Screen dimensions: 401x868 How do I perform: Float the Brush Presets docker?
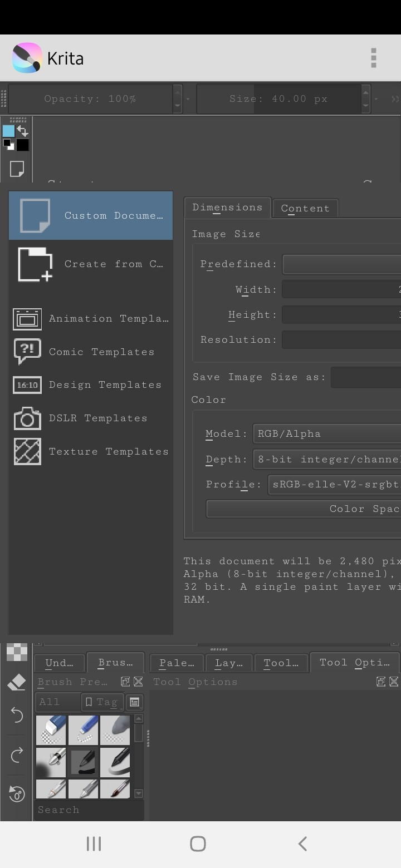tap(125, 682)
